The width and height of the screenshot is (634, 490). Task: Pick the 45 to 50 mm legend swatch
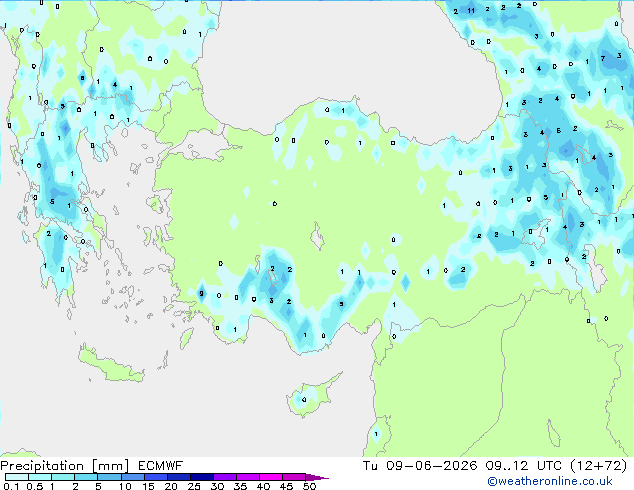(x=294, y=477)
